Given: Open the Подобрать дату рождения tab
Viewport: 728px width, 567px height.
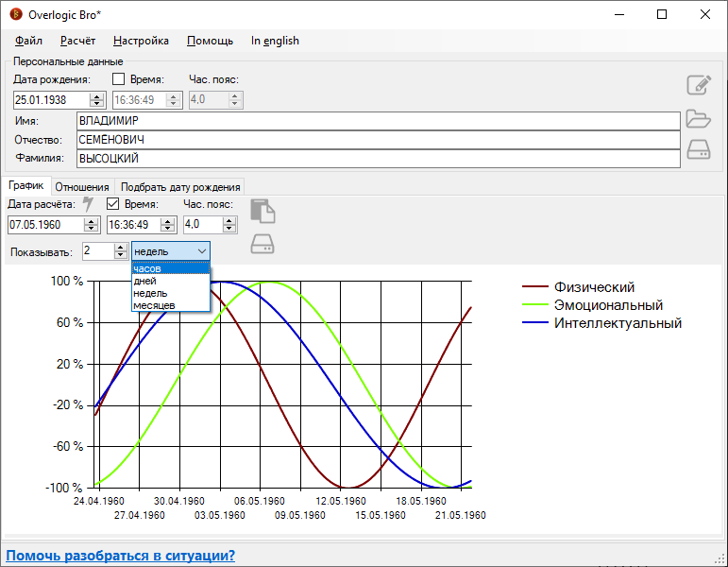Looking at the screenshot, I should tap(180, 186).
